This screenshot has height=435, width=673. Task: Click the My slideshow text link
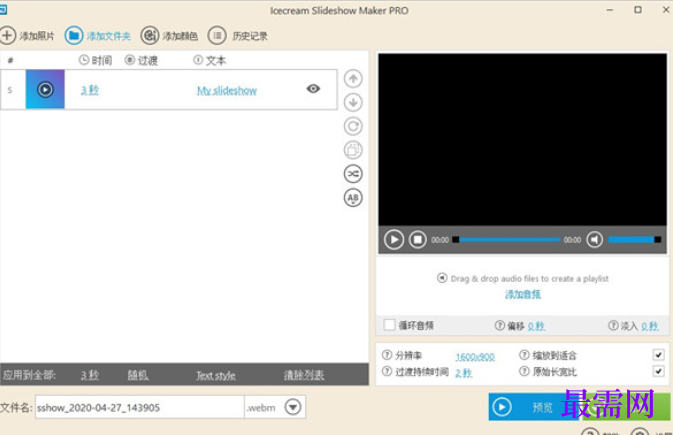click(x=227, y=91)
